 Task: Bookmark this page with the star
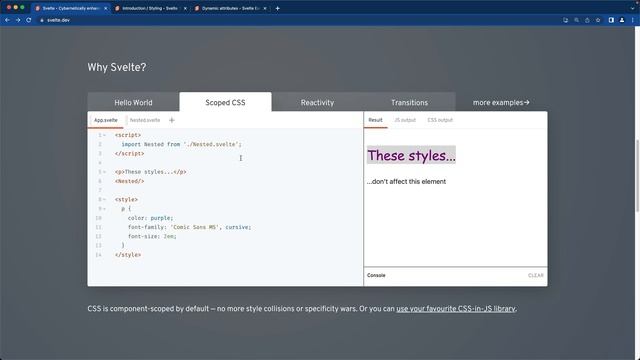click(598, 20)
